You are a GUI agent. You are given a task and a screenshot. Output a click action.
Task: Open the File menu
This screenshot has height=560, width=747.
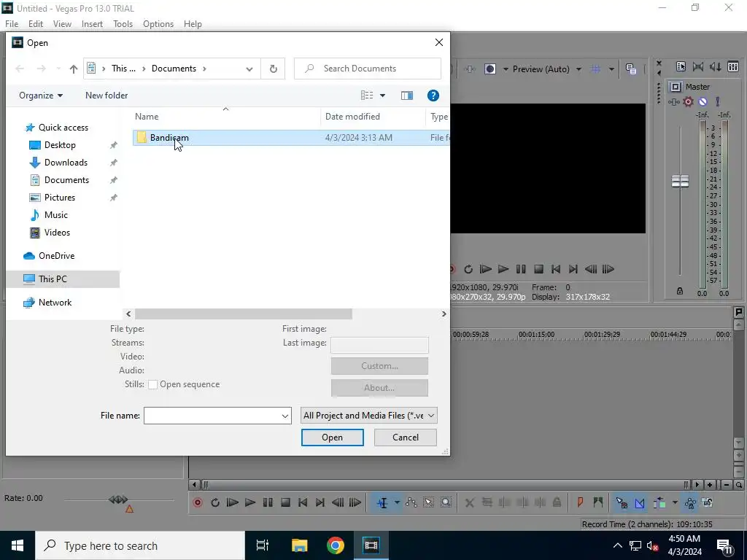[x=12, y=24]
